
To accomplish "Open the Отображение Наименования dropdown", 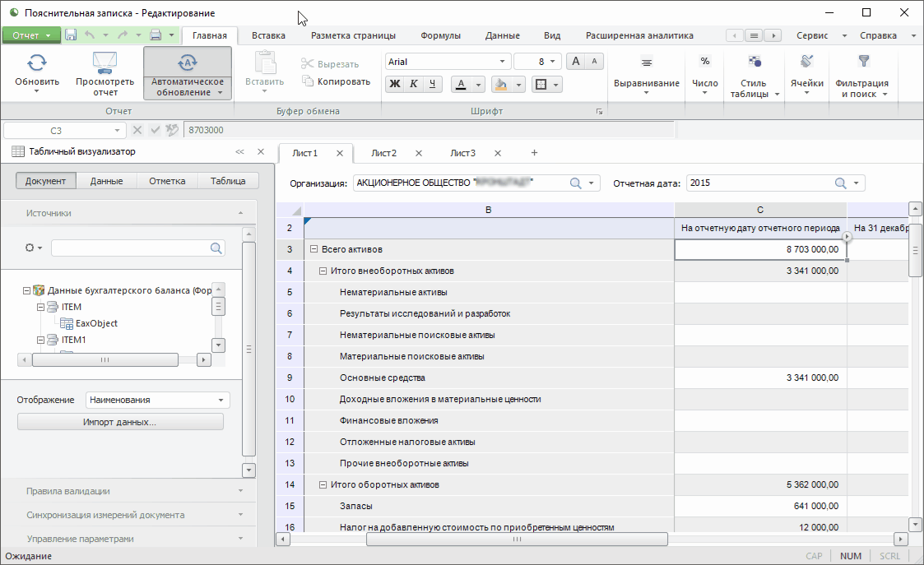I will click(x=221, y=401).
